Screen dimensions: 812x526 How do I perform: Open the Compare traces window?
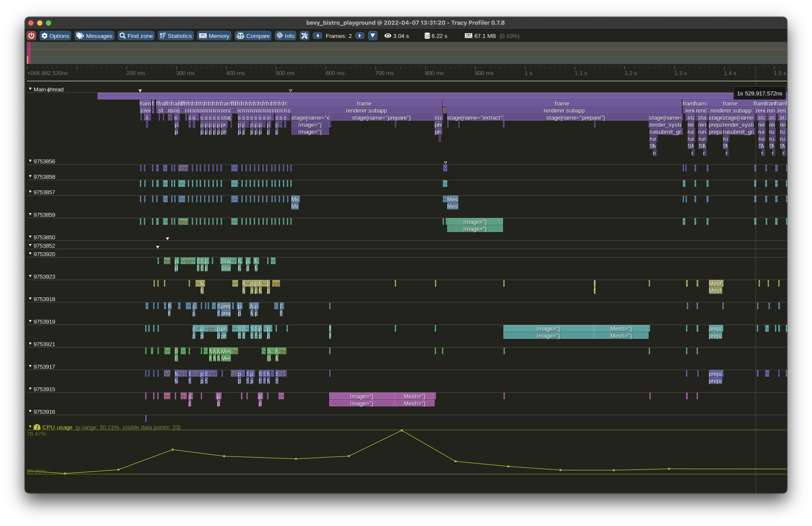point(253,36)
